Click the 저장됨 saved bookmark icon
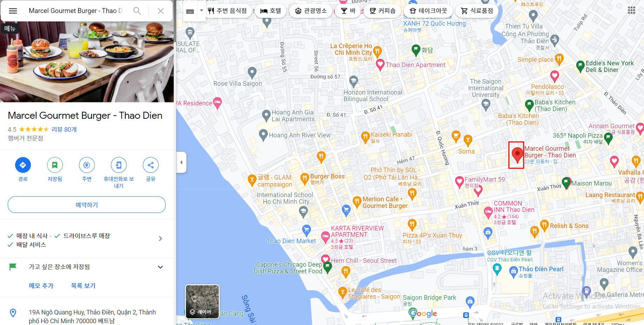The height and width of the screenshot is (325, 644). coord(55,165)
